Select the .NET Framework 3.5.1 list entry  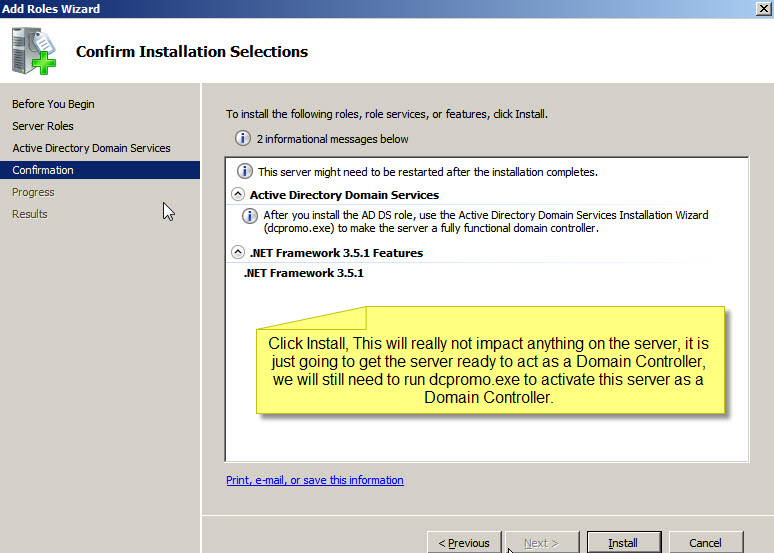304,273
